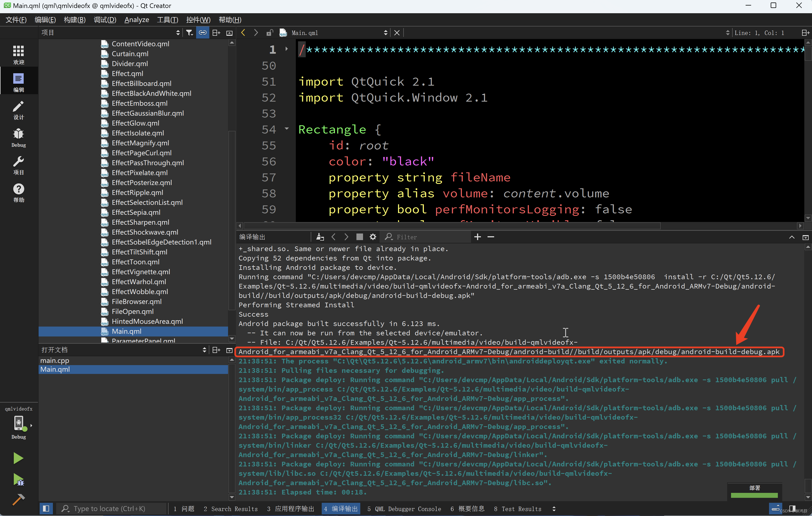Go forward in editor navigation history
The height and width of the screenshot is (516, 812).
[256, 33]
